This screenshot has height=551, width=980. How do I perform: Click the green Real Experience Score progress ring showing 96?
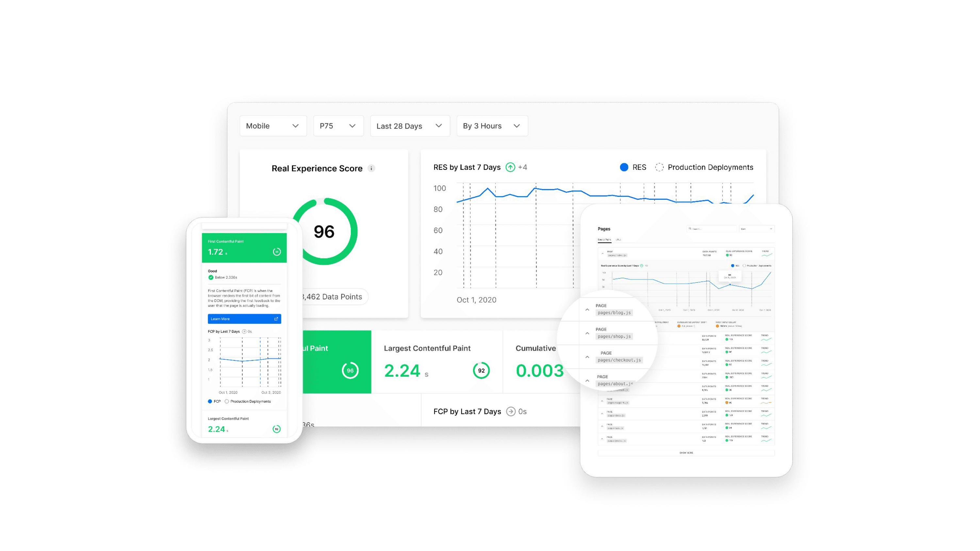point(324,232)
